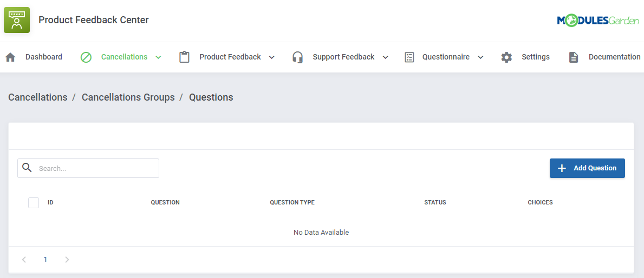Click the Settings gear icon
This screenshot has width=644, height=278.
pos(506,57)
